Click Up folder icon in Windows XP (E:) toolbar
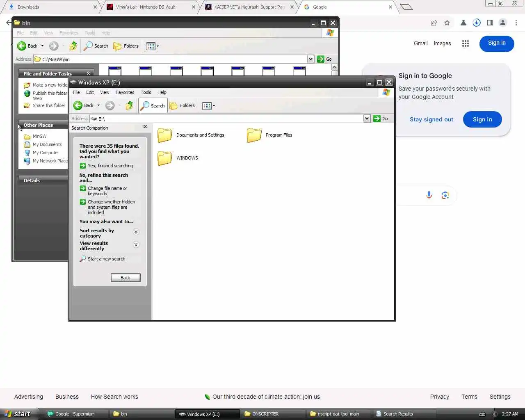 (x=130, y=105)
